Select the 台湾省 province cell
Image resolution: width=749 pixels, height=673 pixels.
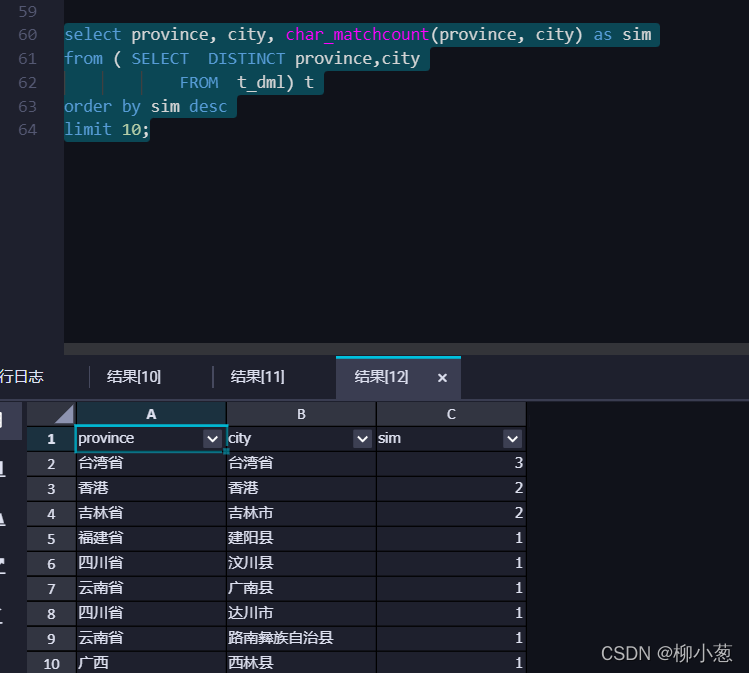click(151, 463)
